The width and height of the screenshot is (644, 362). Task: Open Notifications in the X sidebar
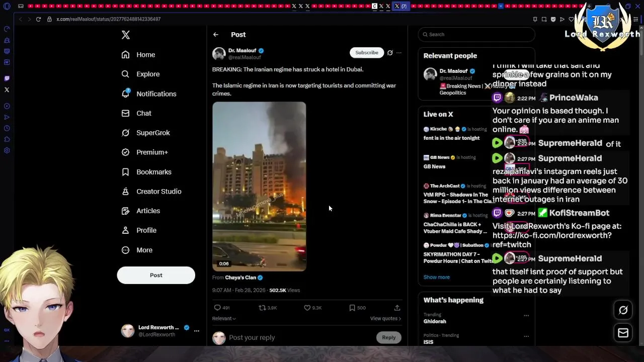click(149, 94)
